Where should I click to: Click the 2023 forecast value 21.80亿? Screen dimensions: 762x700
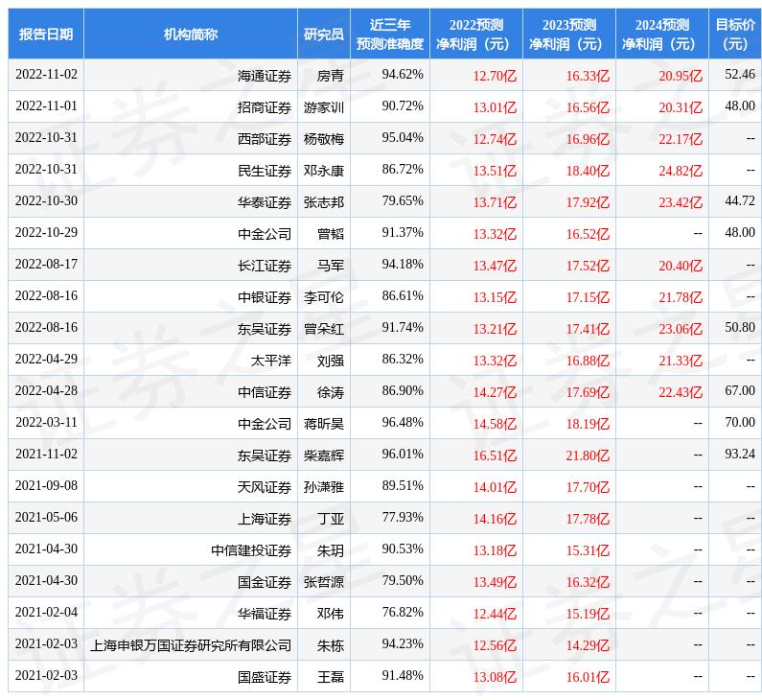(x=588, y=455)
